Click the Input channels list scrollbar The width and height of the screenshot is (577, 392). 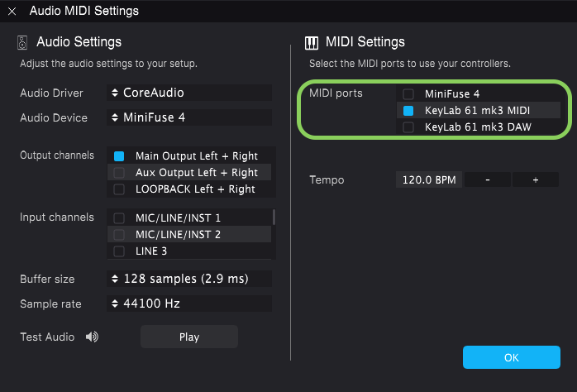[274, 217]
